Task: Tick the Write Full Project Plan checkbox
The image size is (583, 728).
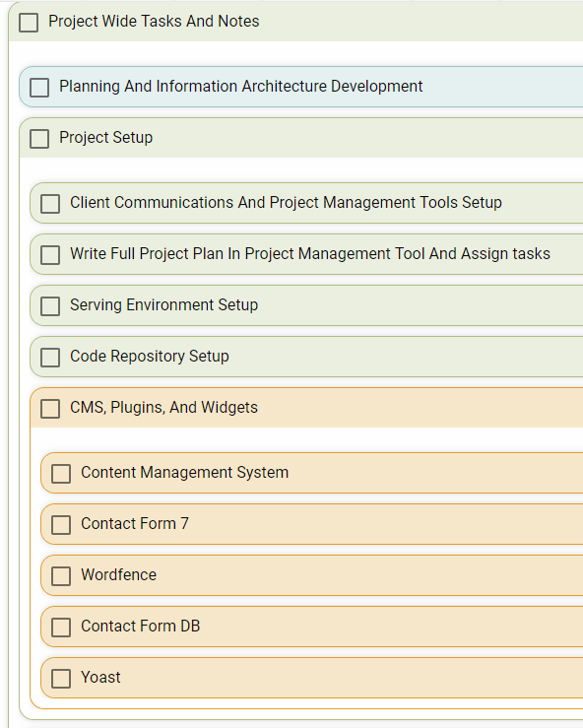Action: coord(50,255)
